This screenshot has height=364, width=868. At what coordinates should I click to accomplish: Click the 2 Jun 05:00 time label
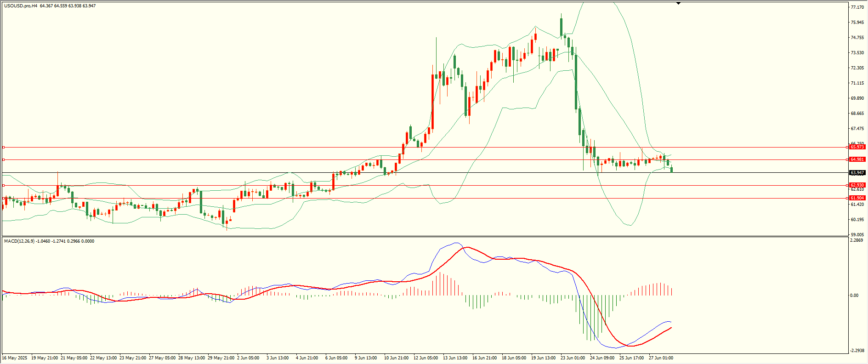tap(248, 358)
